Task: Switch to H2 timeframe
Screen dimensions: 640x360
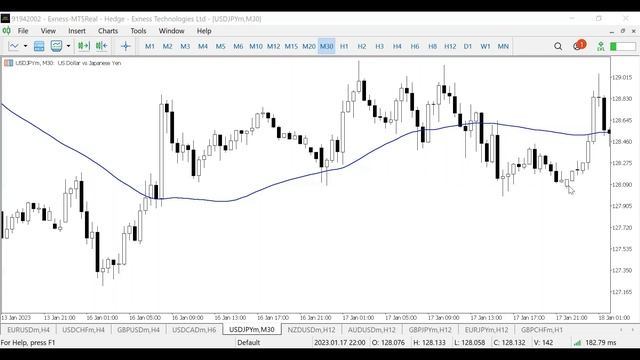Action: point(362,47)
